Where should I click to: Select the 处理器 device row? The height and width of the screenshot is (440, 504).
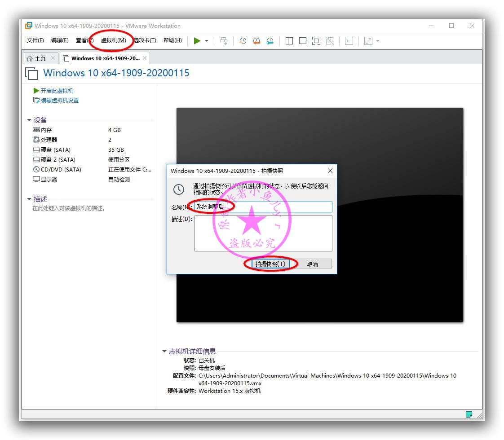pyautogui.click(x=92, y=140)
